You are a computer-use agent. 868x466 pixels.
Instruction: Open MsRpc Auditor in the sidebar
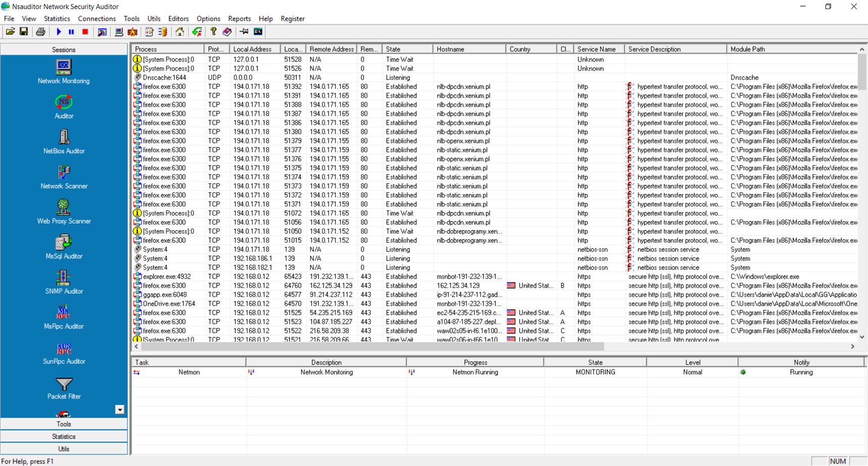click(x=64, y=317)
